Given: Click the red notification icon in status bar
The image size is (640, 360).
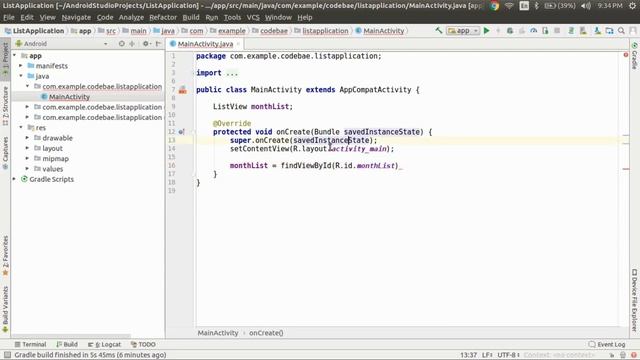Looking at the screenshot, I should click(633, 355).
